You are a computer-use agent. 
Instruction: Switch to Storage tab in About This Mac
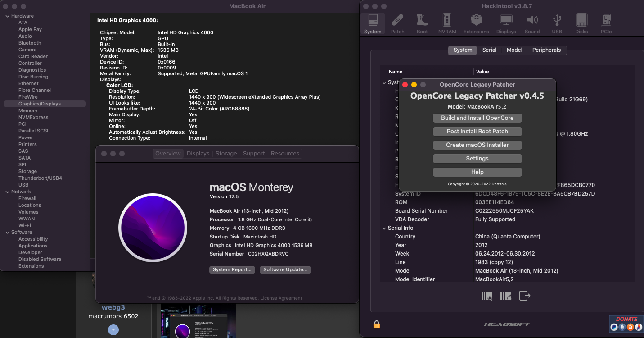point(226,154)
